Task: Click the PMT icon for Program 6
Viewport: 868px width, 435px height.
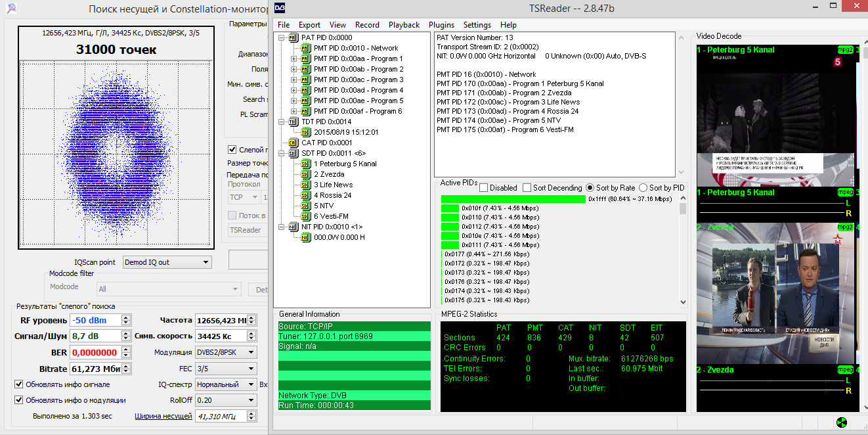Action: [x=305, y=111]
